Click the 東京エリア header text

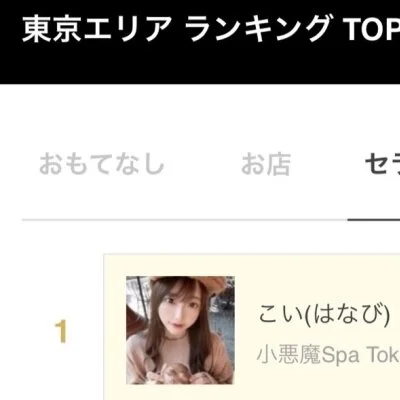(97, 29)
